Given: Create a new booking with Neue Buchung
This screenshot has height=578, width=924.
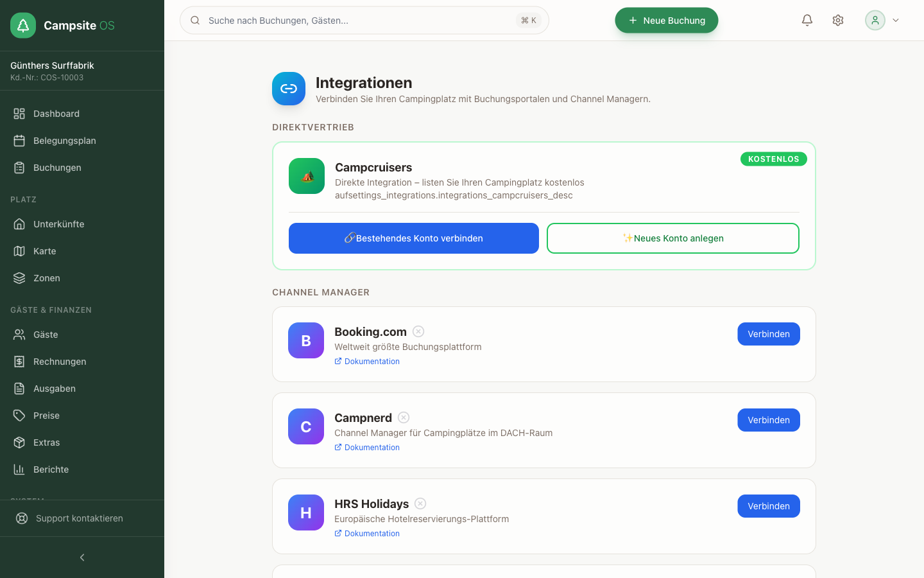Looking at the screenshot, I should pos(667,21).
